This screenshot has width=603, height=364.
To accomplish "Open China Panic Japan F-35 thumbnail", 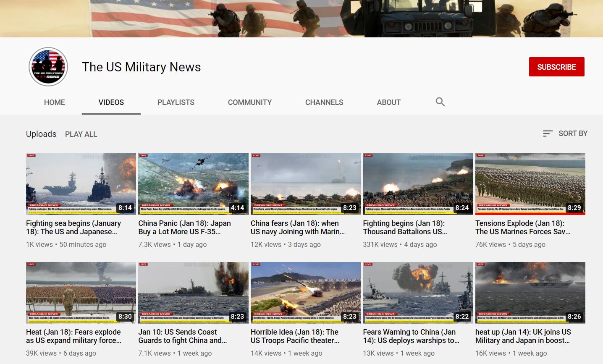I will pyautogui.click(x=193, y=184).
